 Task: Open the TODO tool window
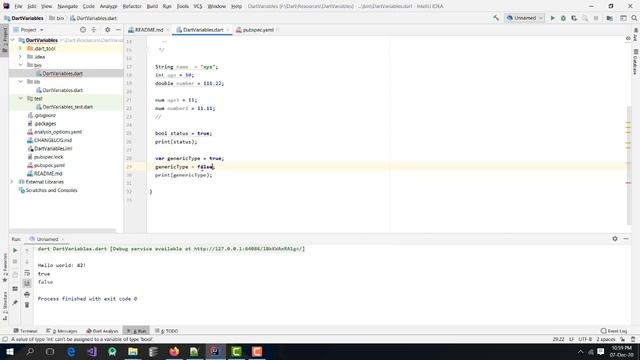tap(167, 331)
